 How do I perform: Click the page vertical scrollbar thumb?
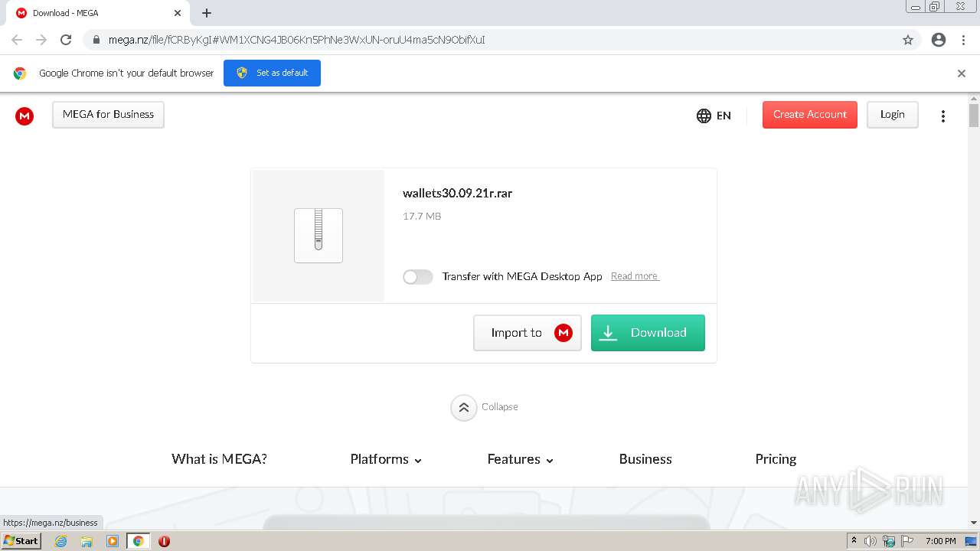point(974,116)
